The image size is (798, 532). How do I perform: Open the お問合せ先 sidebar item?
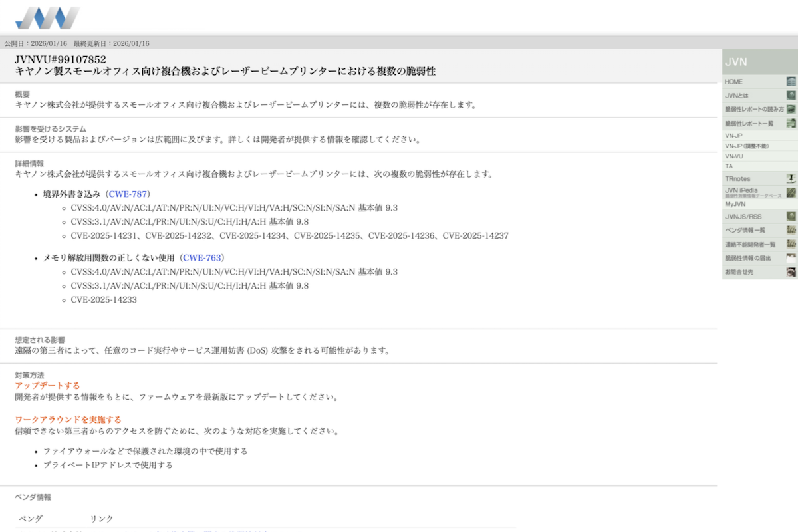pyautogui.click(x=760, y=272)
